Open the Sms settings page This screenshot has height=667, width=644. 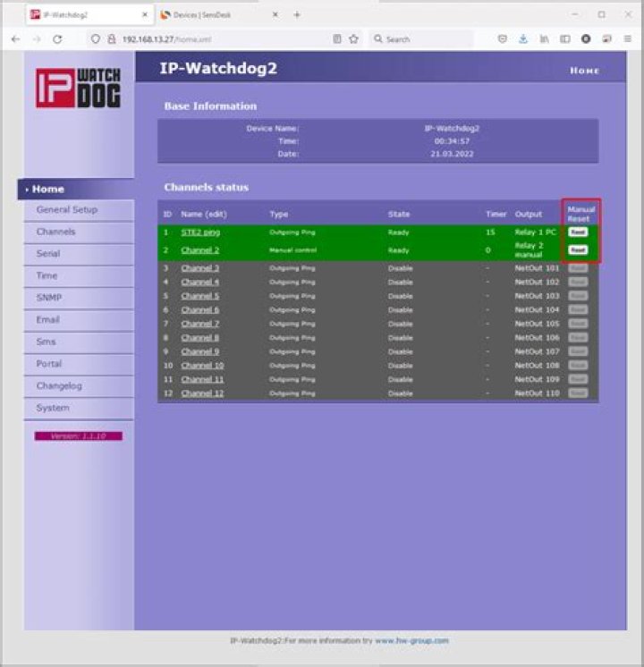(80, 342)
